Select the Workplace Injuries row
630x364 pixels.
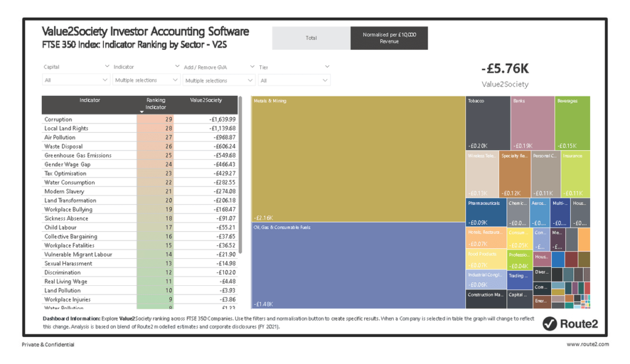[140, 299]
